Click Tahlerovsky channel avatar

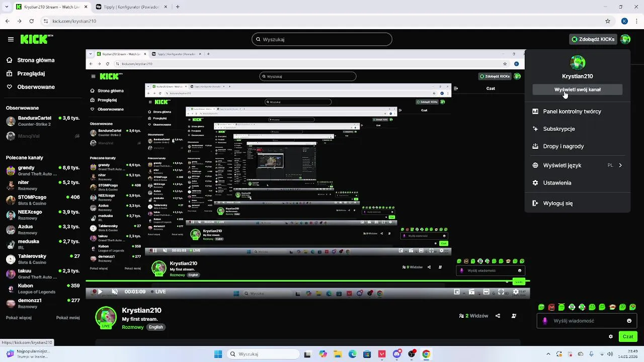pos(11,259)
